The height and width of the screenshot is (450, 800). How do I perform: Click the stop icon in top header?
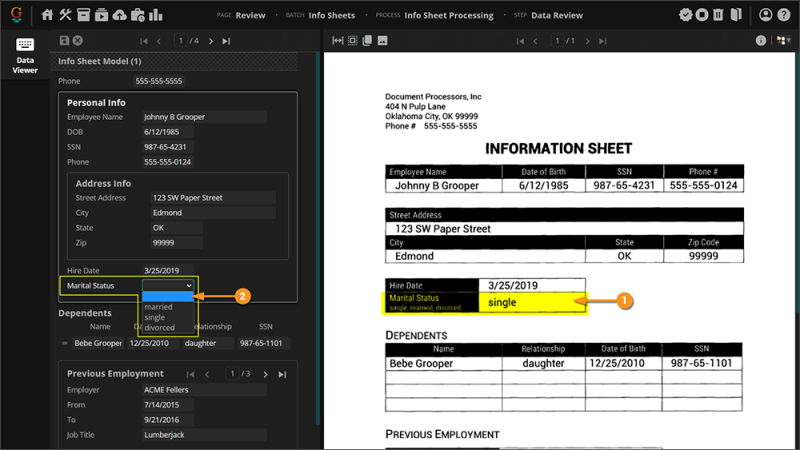(x=703, y=15)
